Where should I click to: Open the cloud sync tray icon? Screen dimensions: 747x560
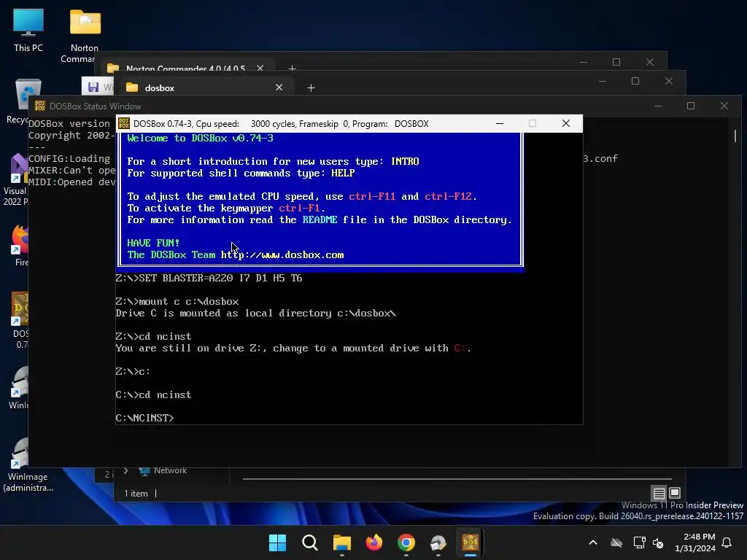(616, 542)
